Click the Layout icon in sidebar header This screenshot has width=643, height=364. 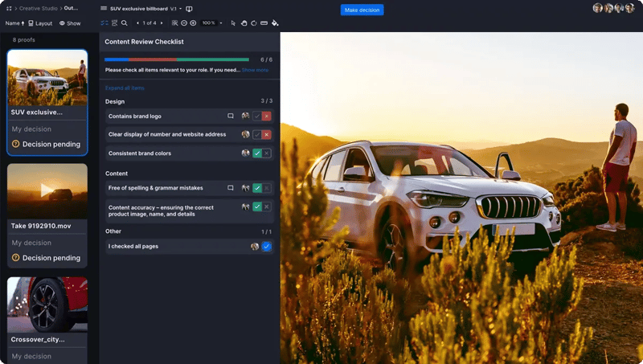(31, 23)
